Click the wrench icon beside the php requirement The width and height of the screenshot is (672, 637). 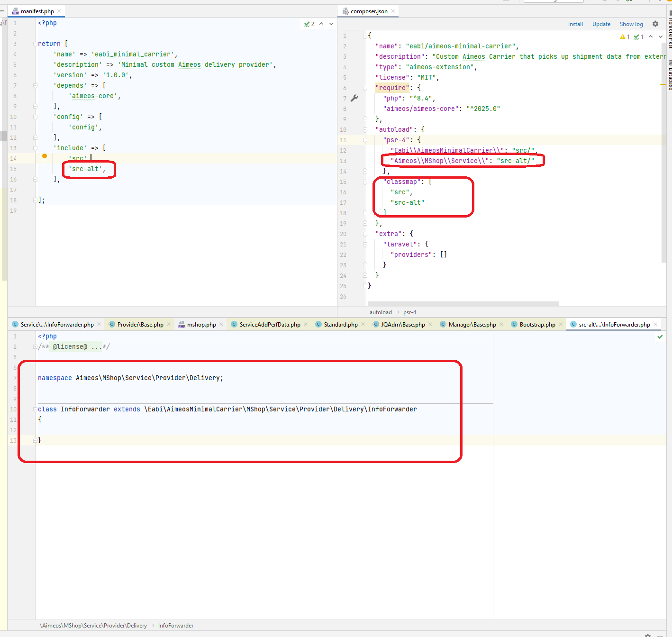pos(354,98)
